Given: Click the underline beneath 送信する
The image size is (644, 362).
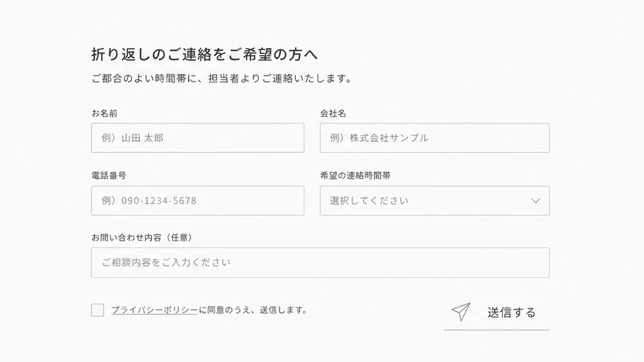Looking at the screenshot, I should pyautogui.click(x=496, y=330).
